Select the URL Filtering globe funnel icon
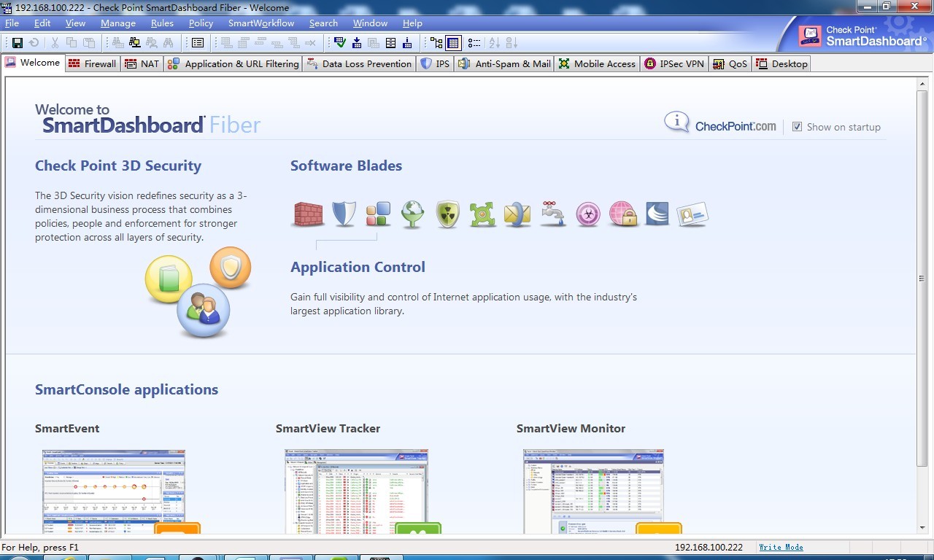The width and height of the screenshot is (934, 560). click(413, 214)
